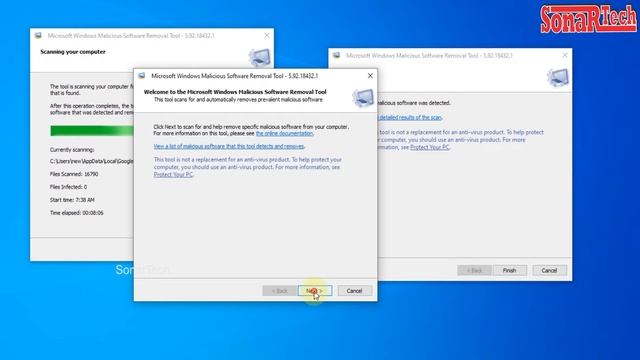Click the computer shield icon in welcome dialog header
The image size is (640, 360).
(363, 98)
